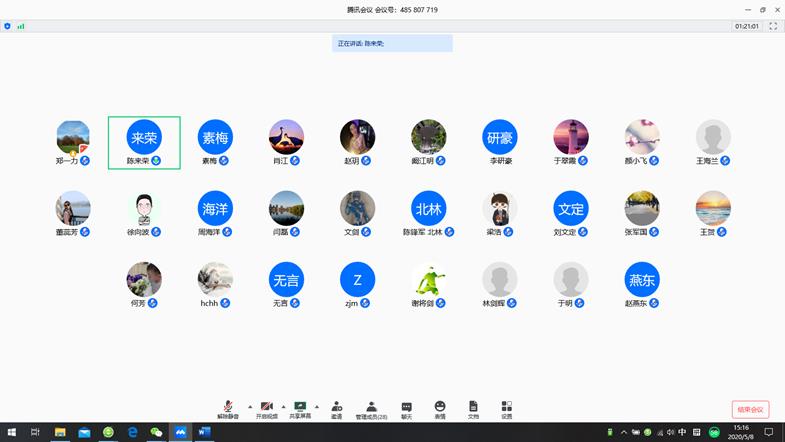Image resolution: width=785 pixels, height=442 pixels.
Task: Click the 正在讲话 speaker banner
Action: click(x=392, y=43)
